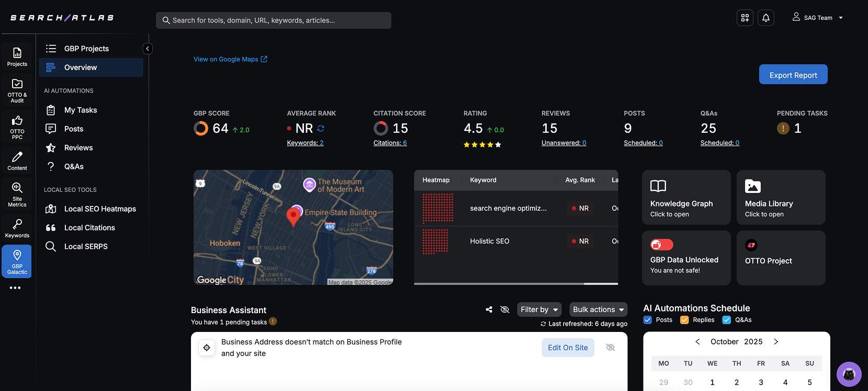Click the share icon in Business Assistant
Screen dimensions: 868x391
[489, 309]
